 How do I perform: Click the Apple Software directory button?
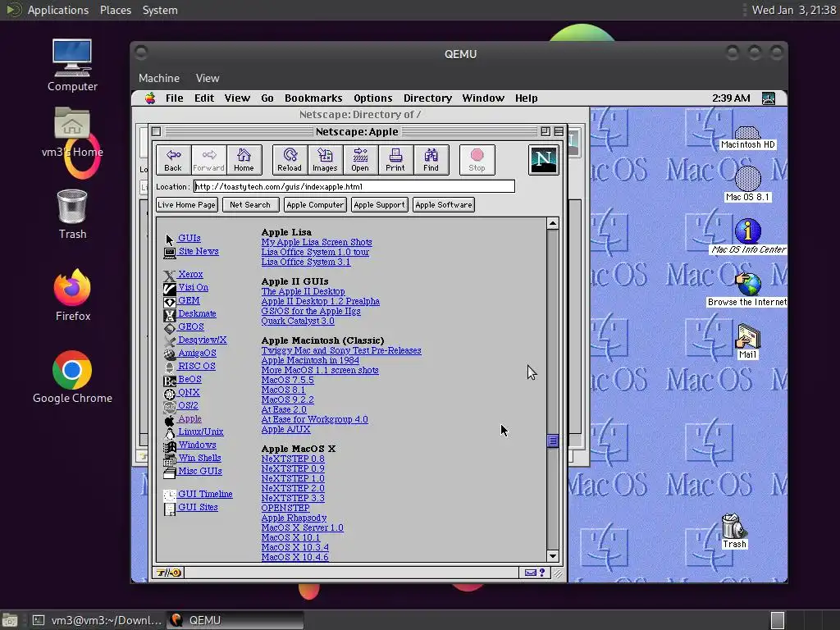click(444, 204)
